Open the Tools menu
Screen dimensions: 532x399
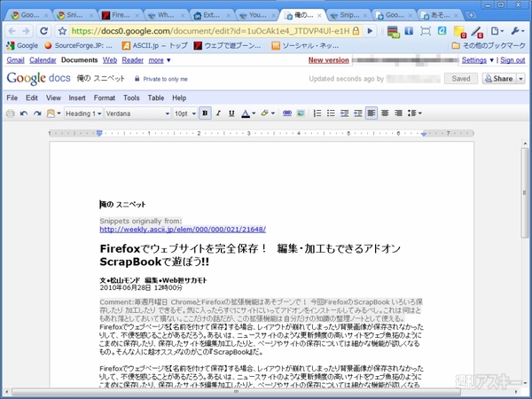pos(131,98)
